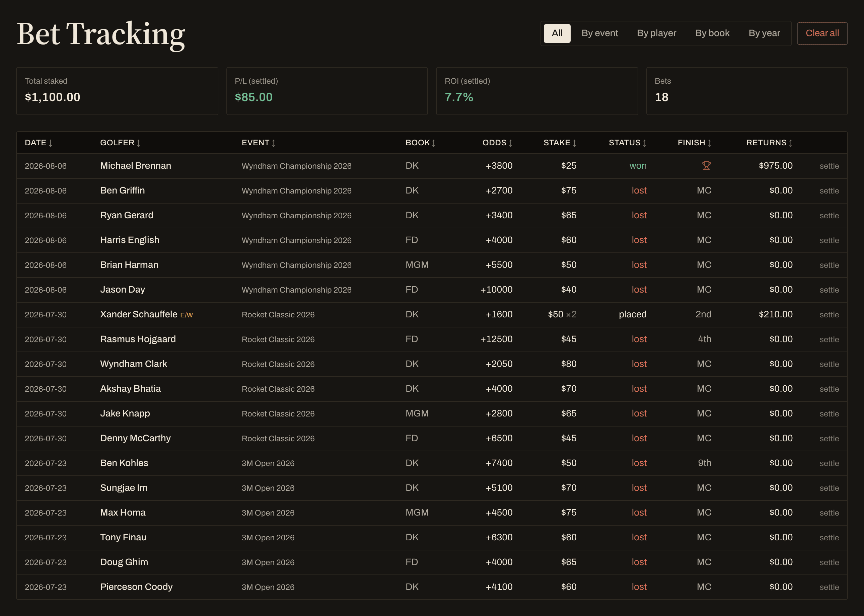864x616 pixels.
Task: Sort table by Finish column header
Action: tap(695, 143)
